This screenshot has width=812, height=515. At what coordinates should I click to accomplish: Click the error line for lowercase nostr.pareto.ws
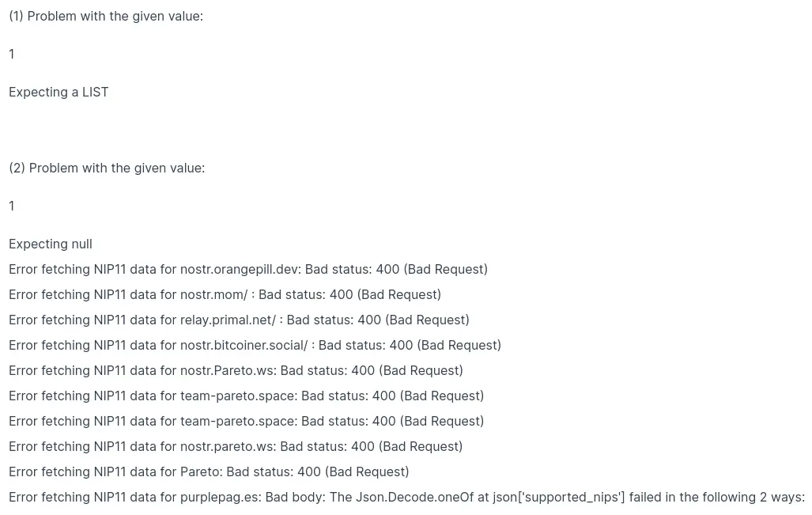[x=236, y=447]
